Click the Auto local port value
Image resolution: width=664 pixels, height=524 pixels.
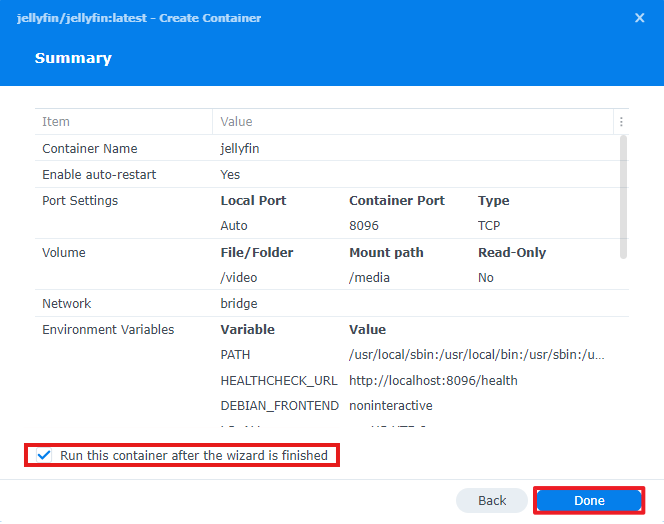(234, 226)
